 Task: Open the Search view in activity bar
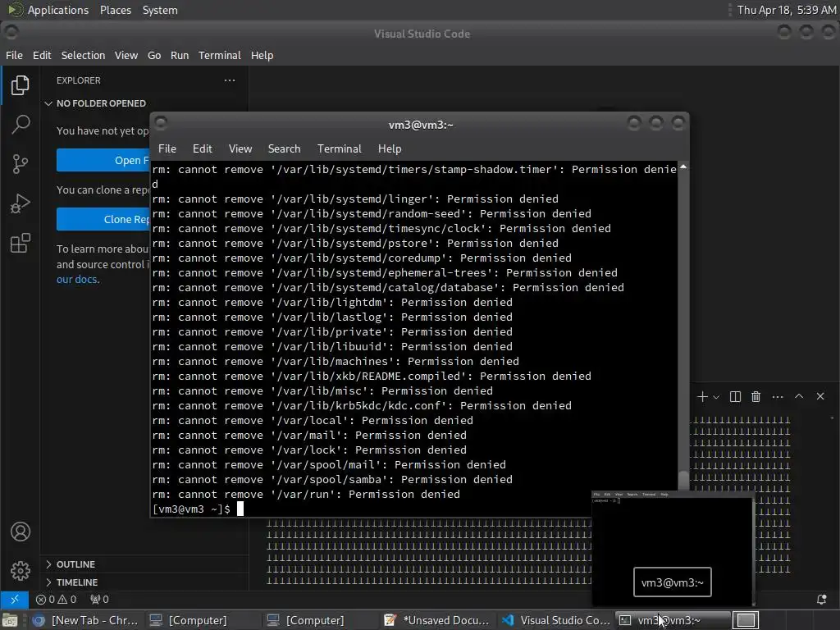pyautogui.click(x=20, y=125)
